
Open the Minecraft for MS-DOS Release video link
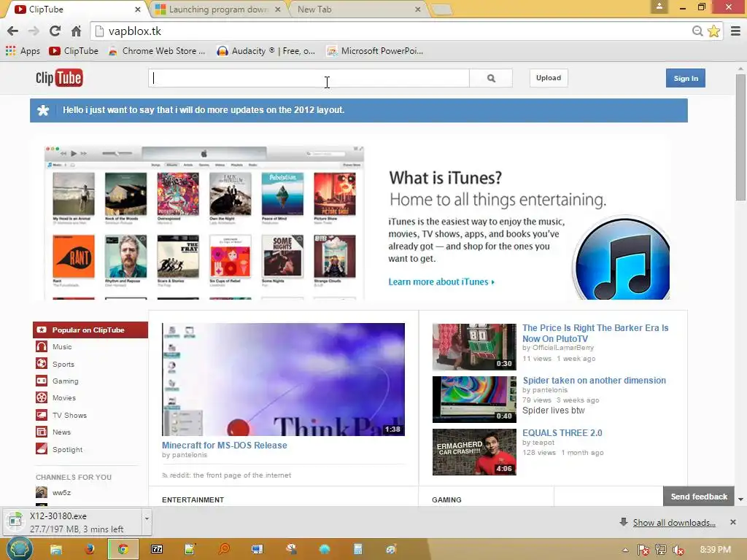[x=225, y=446]
